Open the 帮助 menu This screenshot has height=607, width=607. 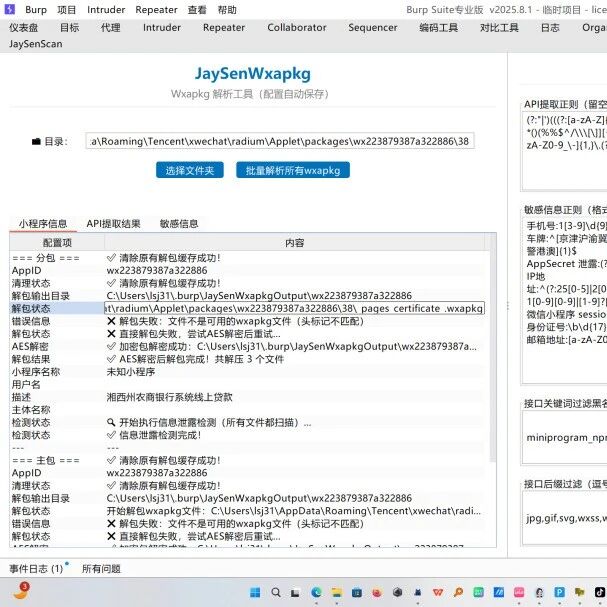(x=227, y=10)
